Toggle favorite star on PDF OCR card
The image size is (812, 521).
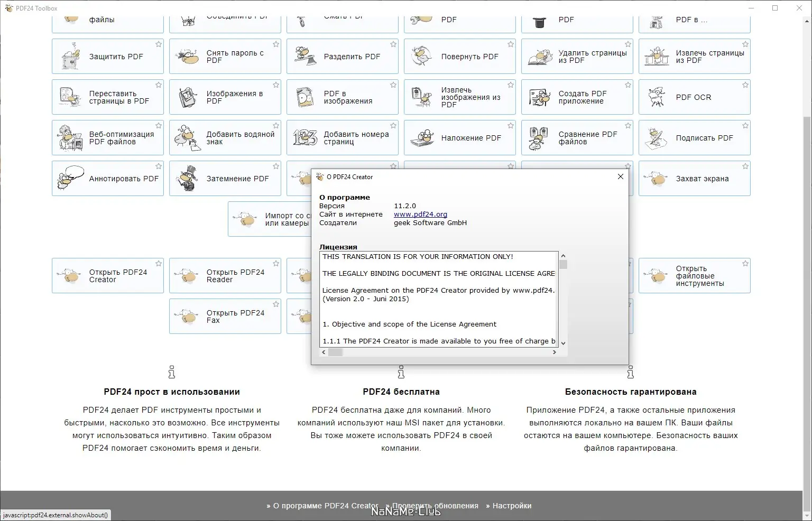coord(745,85)
